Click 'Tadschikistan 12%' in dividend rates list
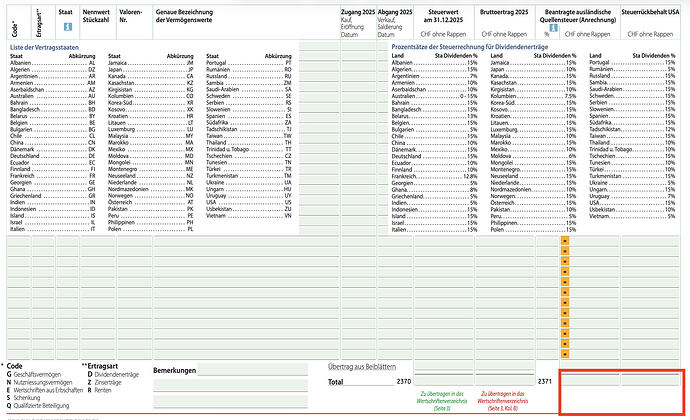 [632, 129]
